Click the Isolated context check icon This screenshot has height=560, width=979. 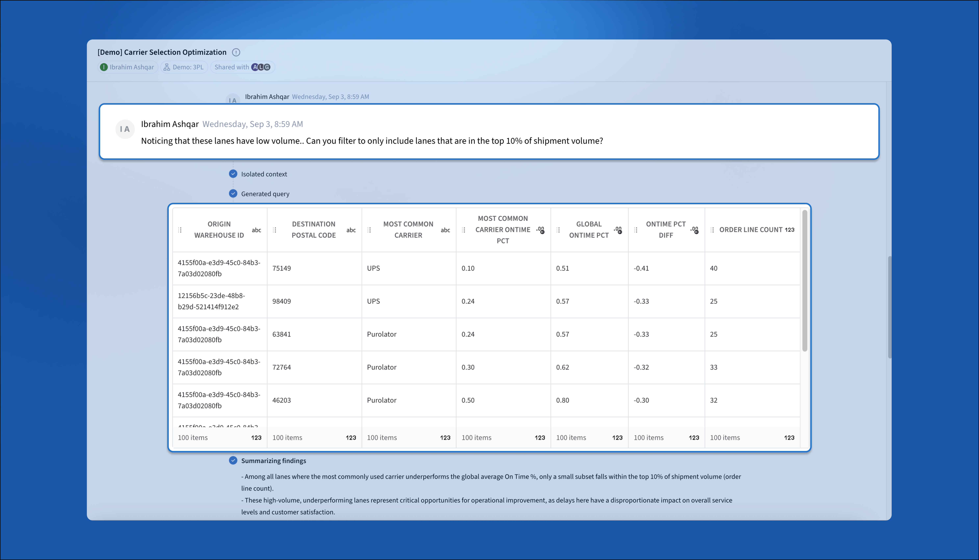(x=233, y=174)
